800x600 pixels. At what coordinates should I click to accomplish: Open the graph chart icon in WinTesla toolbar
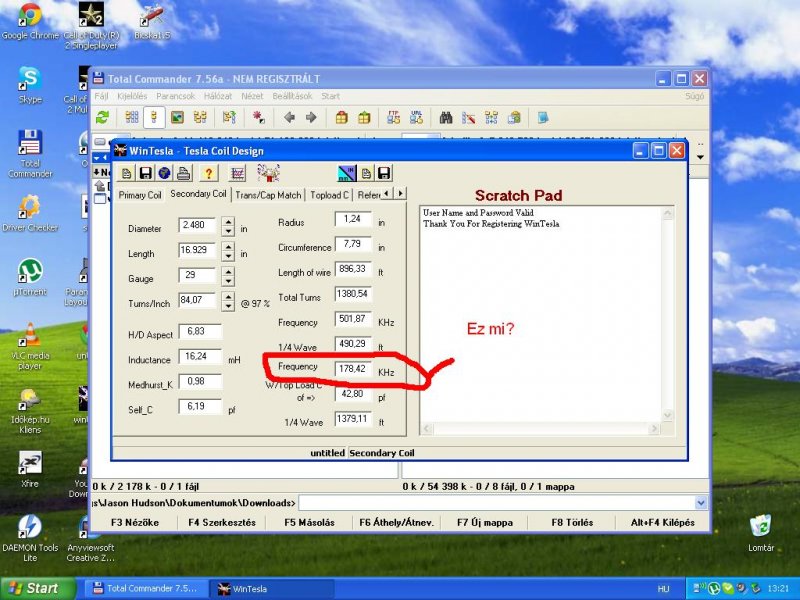click(x=237, y=173)
